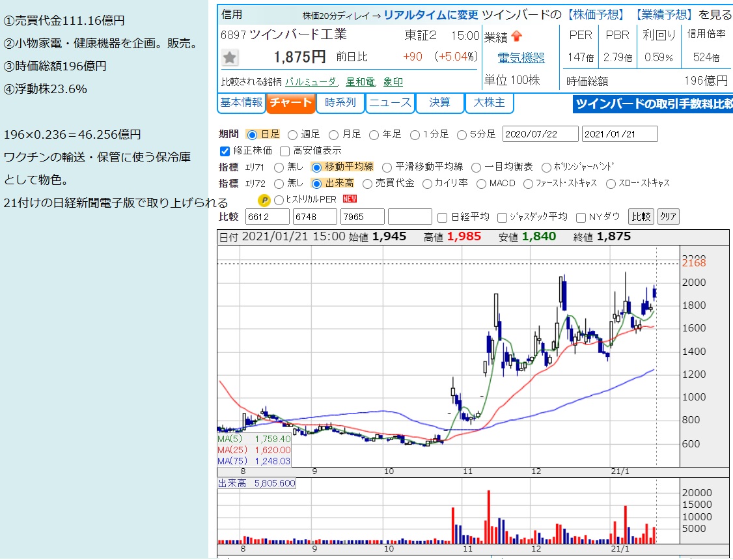Select the 月足 monthly chart radio
The image size is (733, 560).
[x=333, y=135]
